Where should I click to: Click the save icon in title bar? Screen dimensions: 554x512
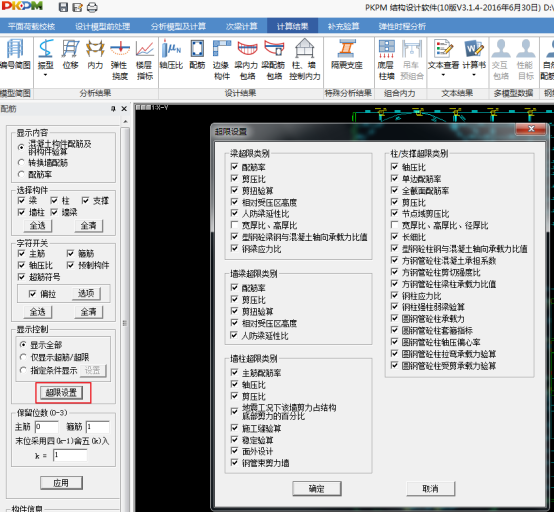63,7
